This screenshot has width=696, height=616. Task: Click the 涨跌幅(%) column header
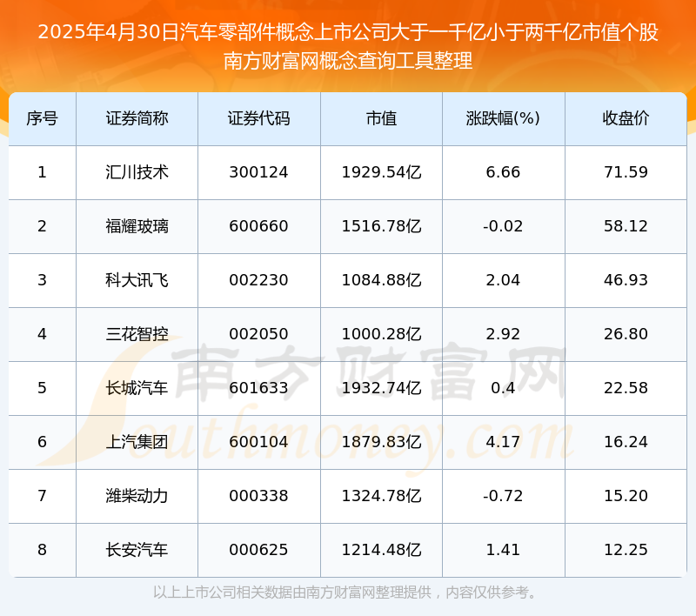point(503,118)
